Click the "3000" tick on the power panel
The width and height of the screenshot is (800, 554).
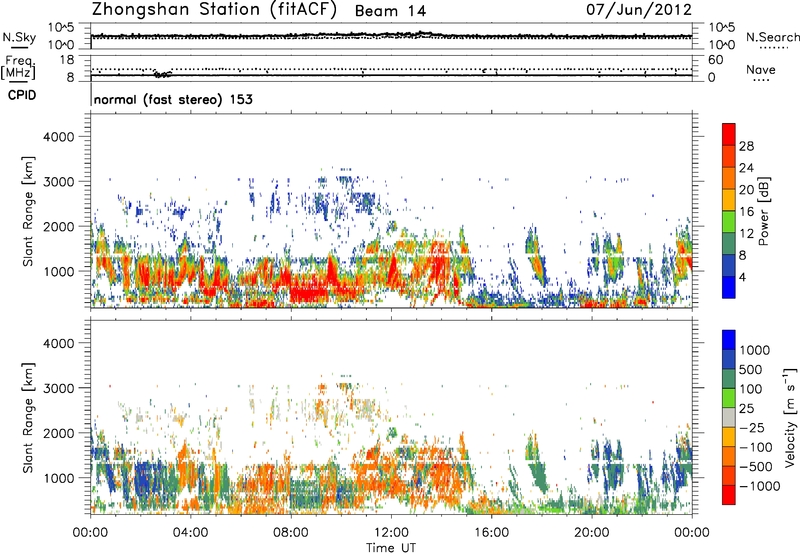(59, 182)
